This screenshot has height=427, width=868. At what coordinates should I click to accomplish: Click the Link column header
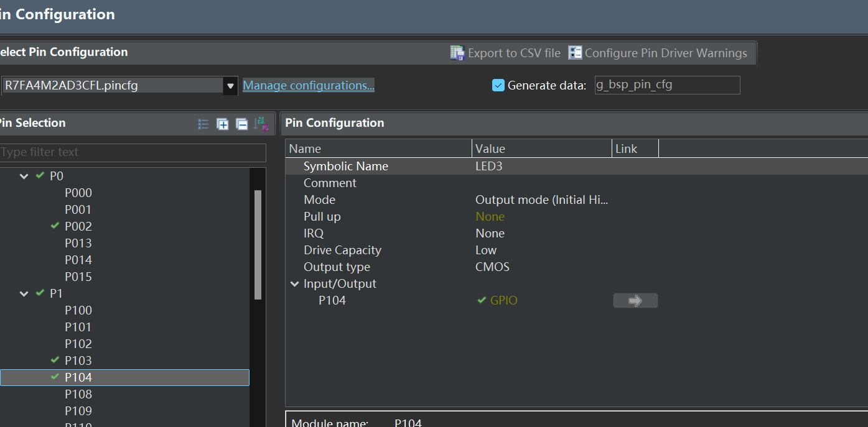(635, 149)
